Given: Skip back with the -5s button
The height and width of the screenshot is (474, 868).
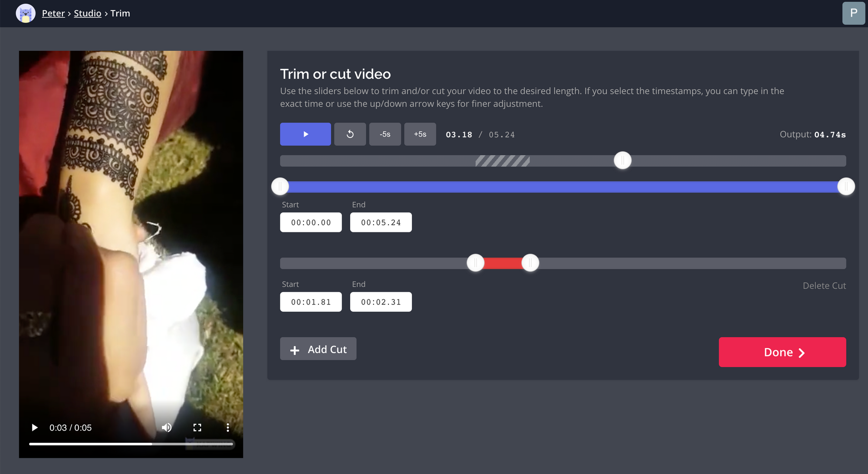Looking at the screenshot, I should pos(385,134).
